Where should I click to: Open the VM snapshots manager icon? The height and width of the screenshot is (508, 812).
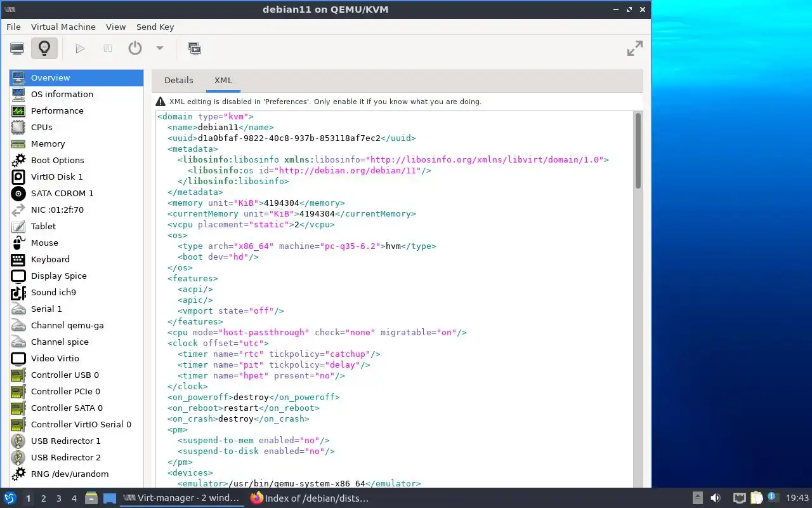click(194, 48)
